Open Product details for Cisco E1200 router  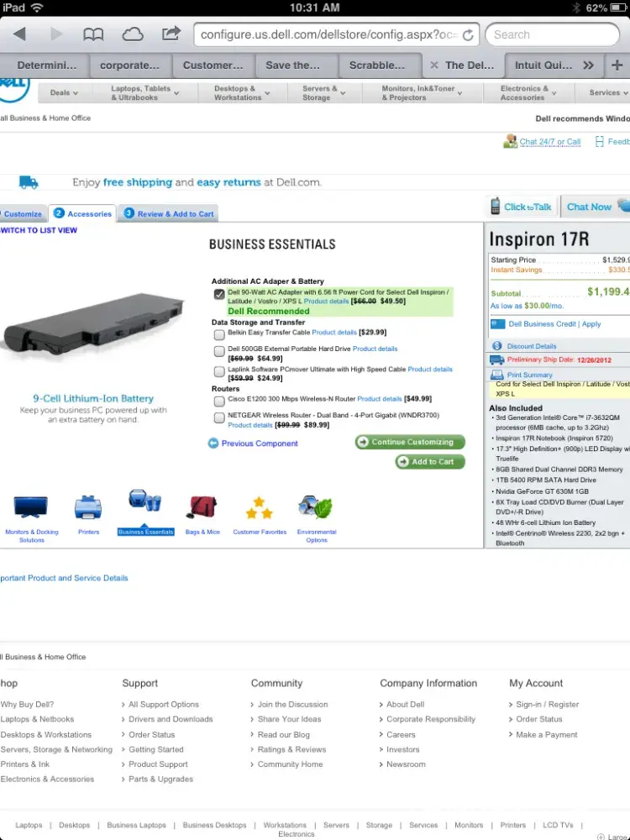(380, 398)
